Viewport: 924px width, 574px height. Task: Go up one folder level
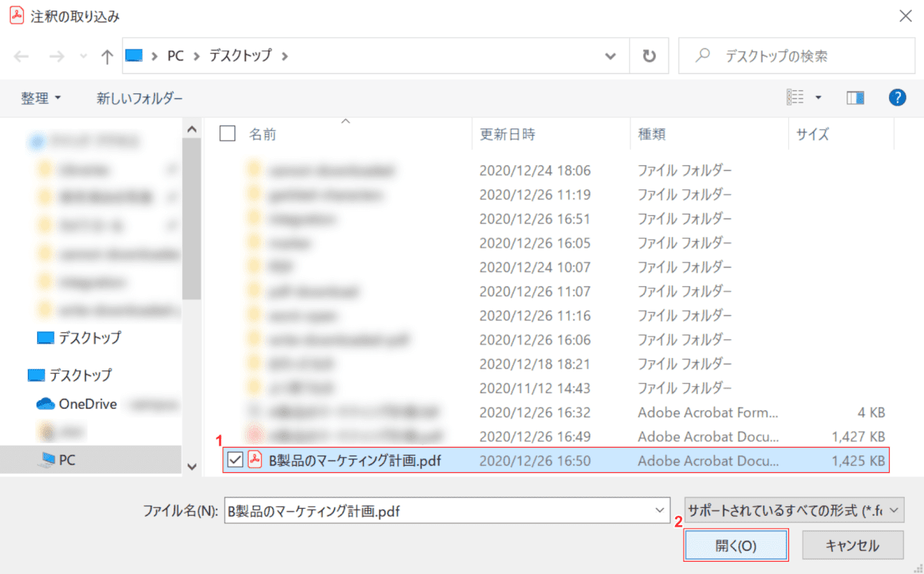pos(107,57)
